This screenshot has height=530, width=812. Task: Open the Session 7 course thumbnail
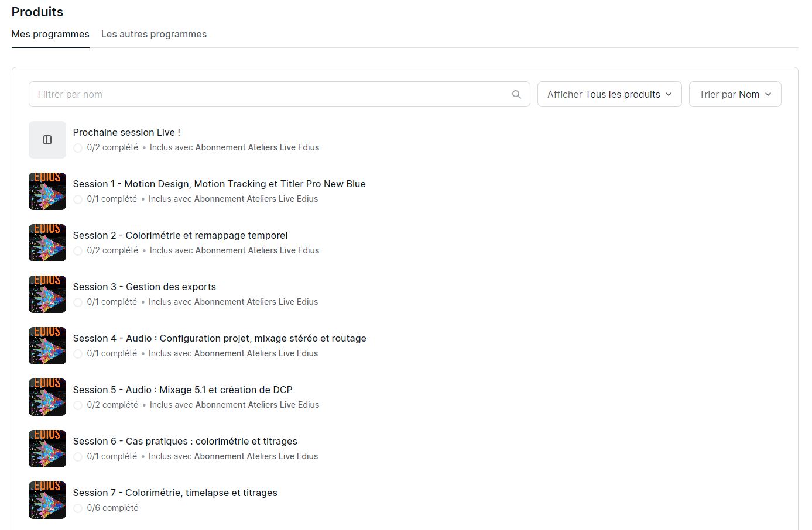[47, 500]
